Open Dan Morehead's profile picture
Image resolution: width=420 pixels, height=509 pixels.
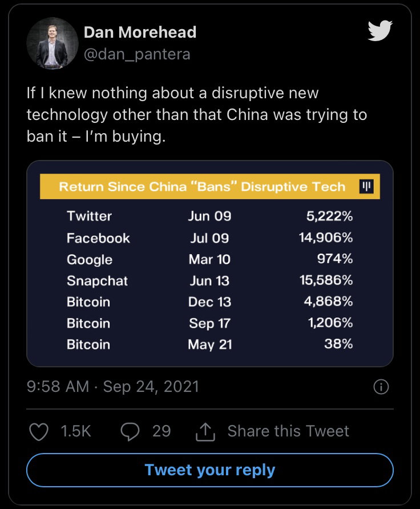52,43
